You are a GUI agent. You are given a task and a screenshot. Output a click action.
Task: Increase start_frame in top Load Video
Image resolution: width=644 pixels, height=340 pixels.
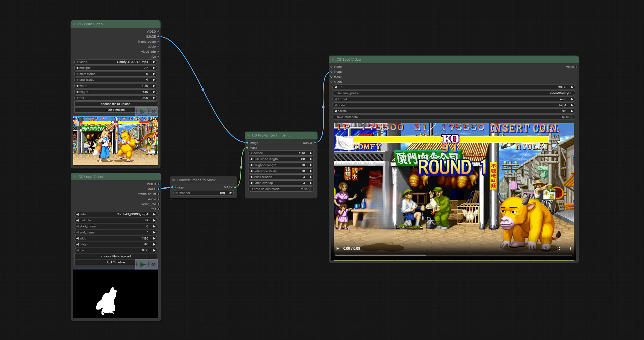point(154,74)
